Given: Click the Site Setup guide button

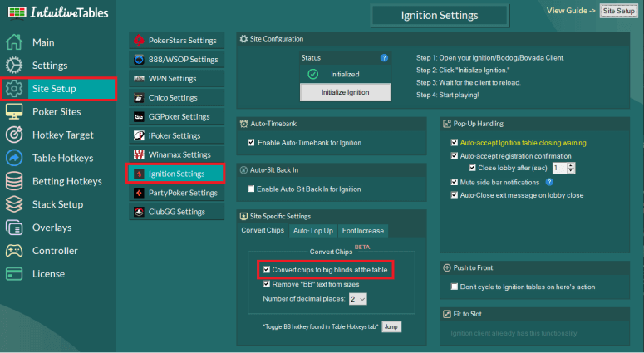Looking at the screenshot, I should (x=618, y=11).
